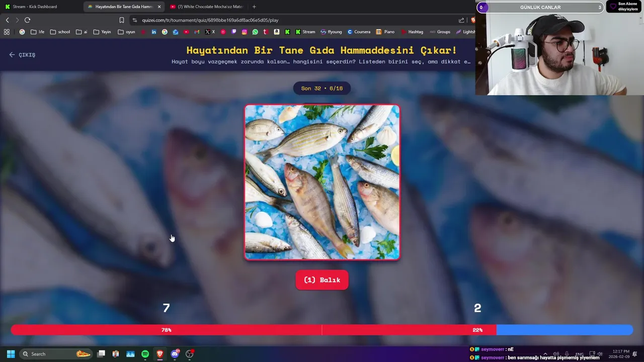The height and width of the screenshot is (362, 644).
Task: Click the vote count 2
Action: click(x=477, y=308)
